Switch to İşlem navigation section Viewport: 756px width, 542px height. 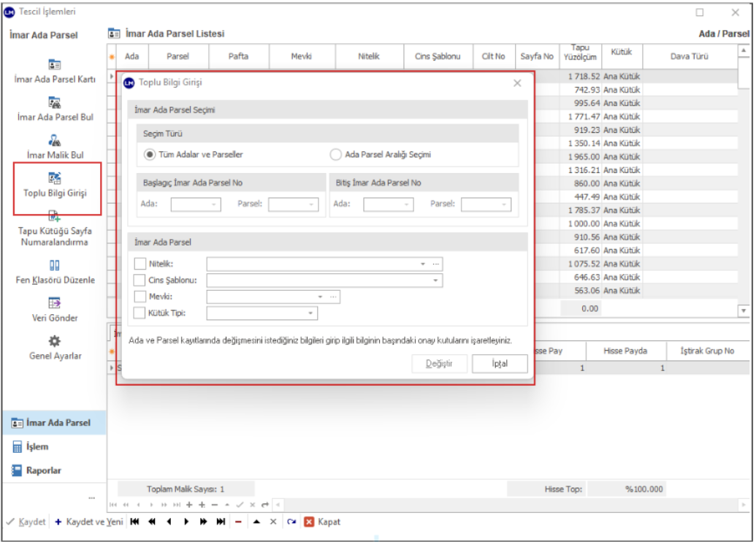[38, 446]
